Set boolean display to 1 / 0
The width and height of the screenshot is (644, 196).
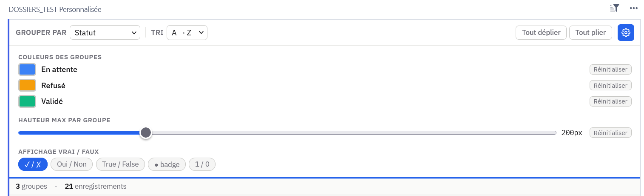click(x=202, y=164)
